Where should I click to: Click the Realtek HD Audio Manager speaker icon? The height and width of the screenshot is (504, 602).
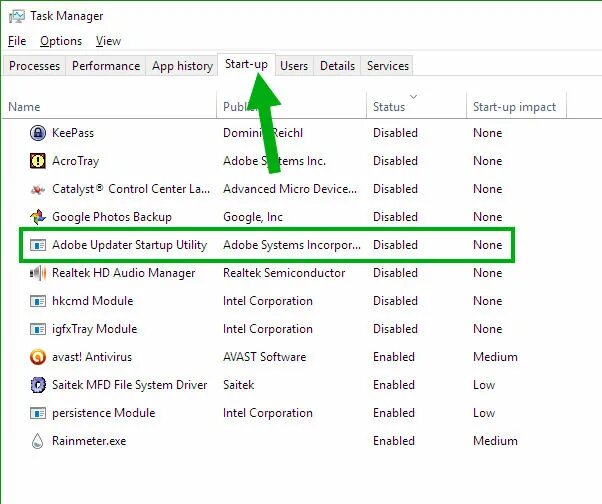(x=38, y=273)
